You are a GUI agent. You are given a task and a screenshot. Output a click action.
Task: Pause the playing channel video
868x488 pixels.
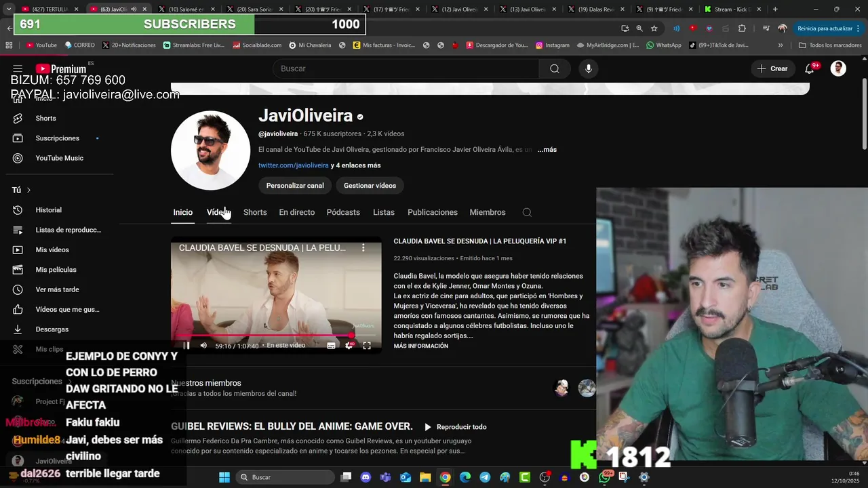(186, 346)
